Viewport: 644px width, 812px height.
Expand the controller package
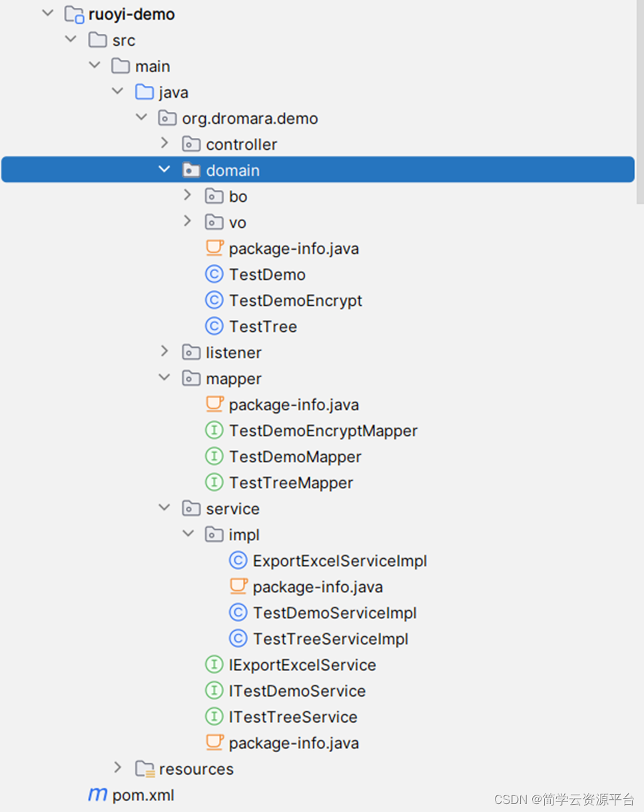[x=164, y=143]
